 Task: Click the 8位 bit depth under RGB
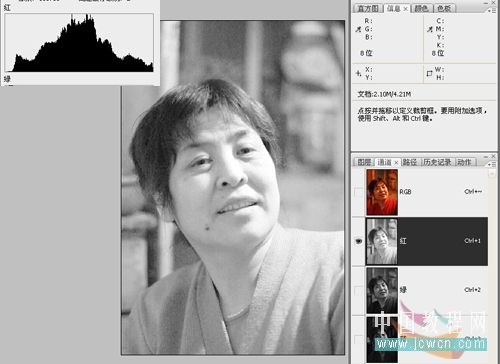point(366,53)
